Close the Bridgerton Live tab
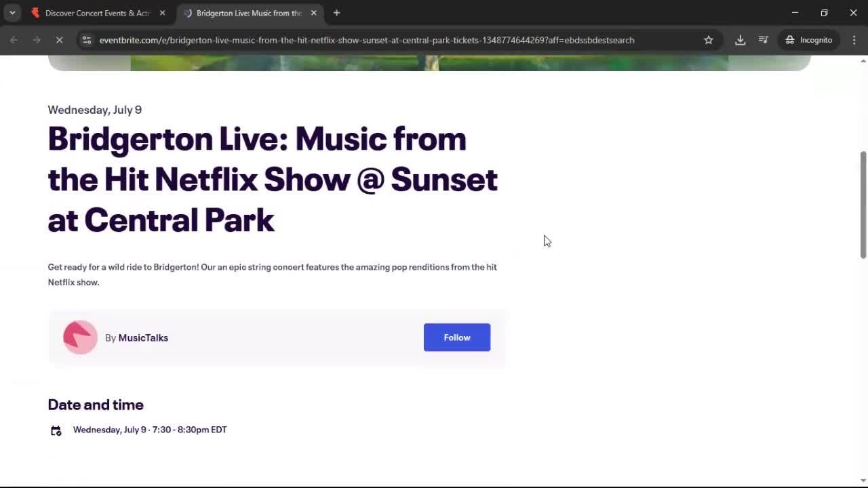 [x=313, y=13]
